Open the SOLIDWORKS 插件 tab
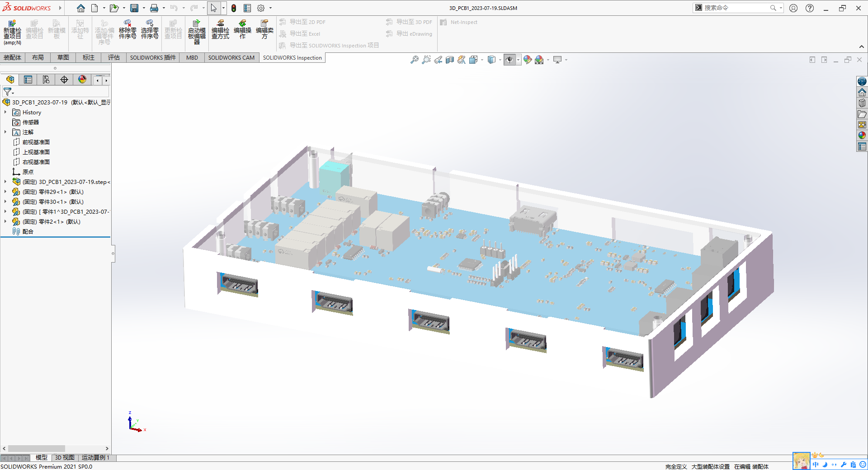This screenshot has height=470, width=868. click(x=153, y=57)
